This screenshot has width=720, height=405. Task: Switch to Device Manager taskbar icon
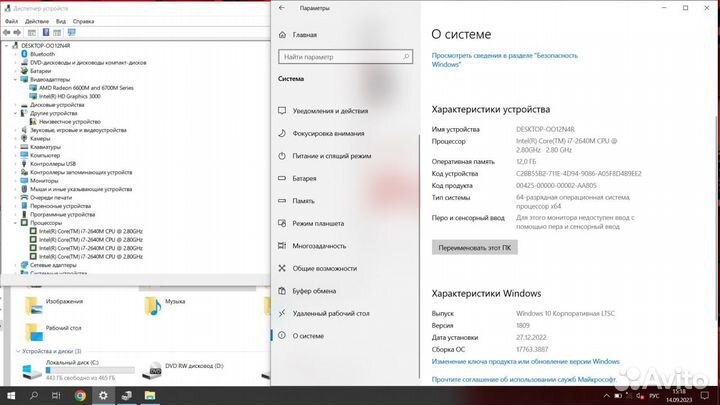(127, 395)
